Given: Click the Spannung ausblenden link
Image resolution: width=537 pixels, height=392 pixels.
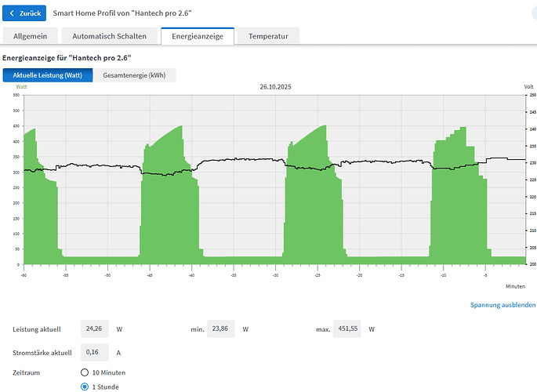Looking at the screenshot, I should 503,304.
